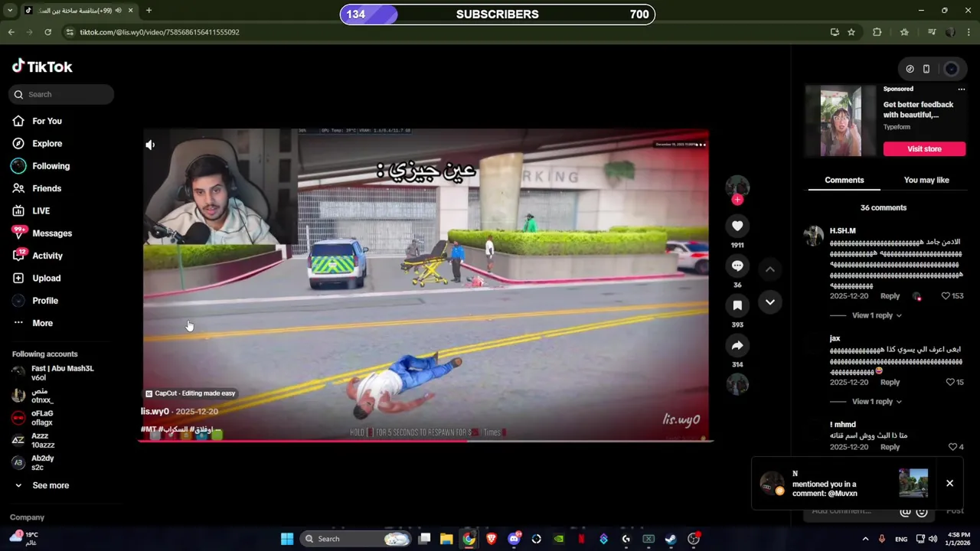Image resolution: width=980 pixels, height=551 pixels.
Task: Seek using the red video progress bar
Action: click(426, 441)
